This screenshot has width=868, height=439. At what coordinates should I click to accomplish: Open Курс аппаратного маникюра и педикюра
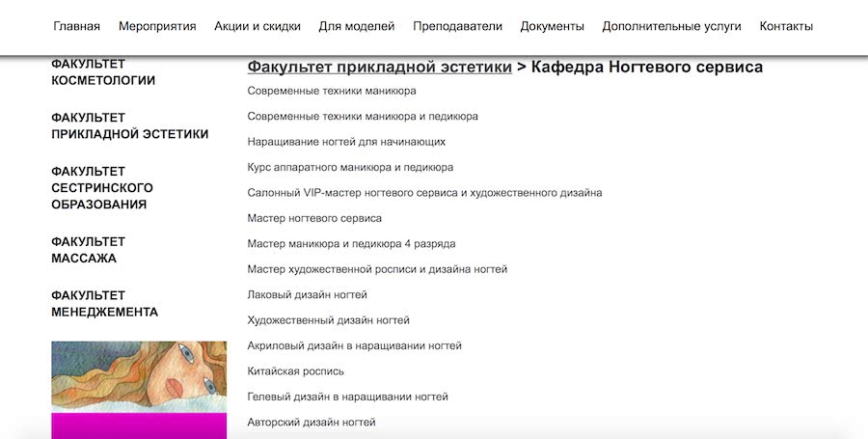(350, 167)
